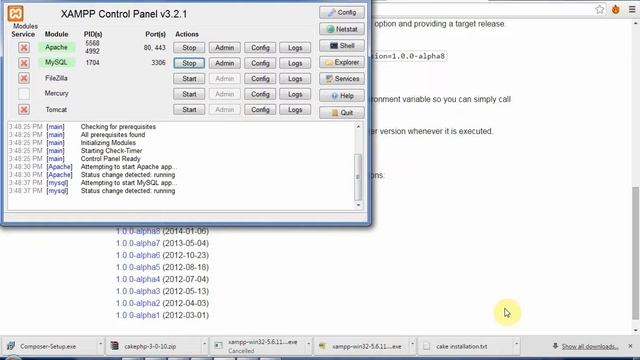
Task: Open Config for MySQL row
Action: (260, 63)
